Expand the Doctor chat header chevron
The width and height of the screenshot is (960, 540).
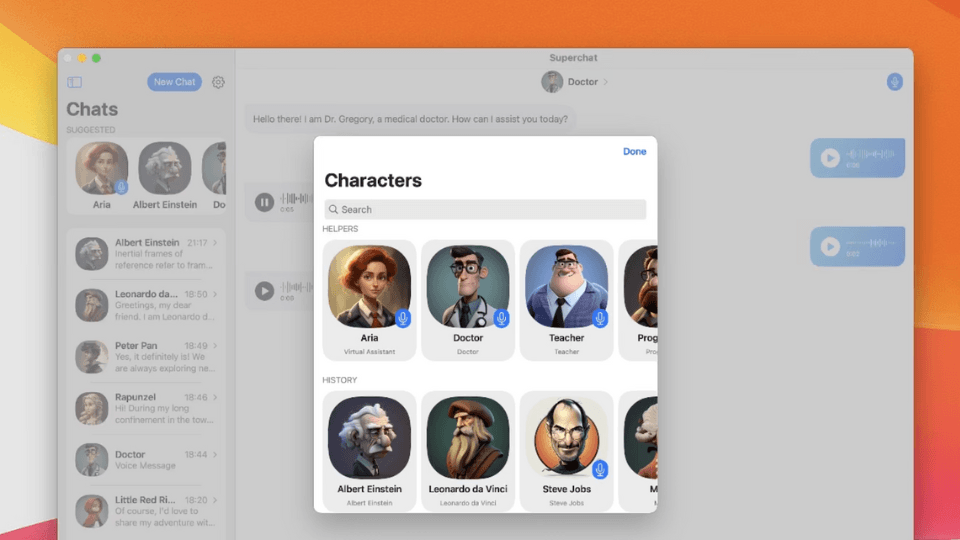(x=606, y=82)
